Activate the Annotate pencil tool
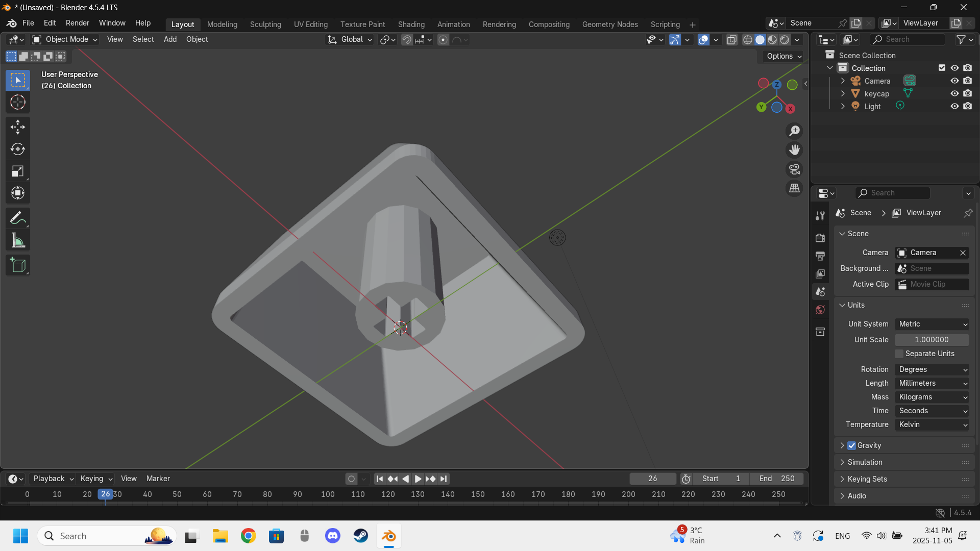This screenshot has width=980, height=551. click(18, 218)
